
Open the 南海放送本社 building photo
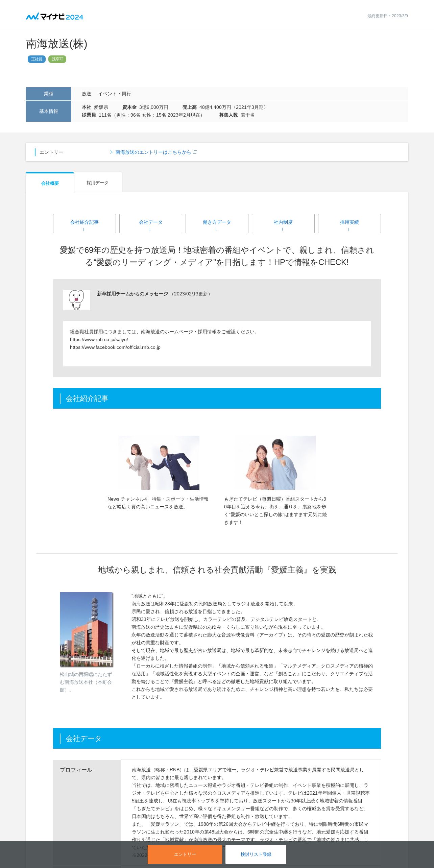(87, 629)
